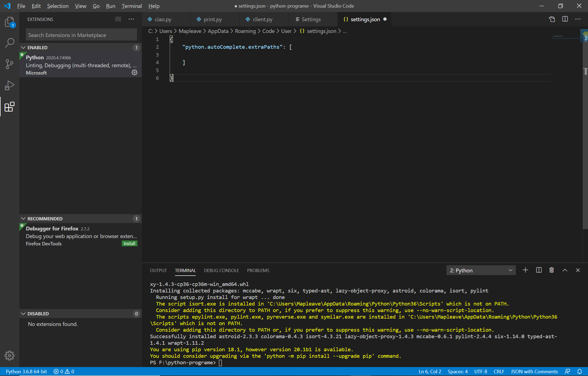
Task: Open the notifications bell
Action: [579, 371]
